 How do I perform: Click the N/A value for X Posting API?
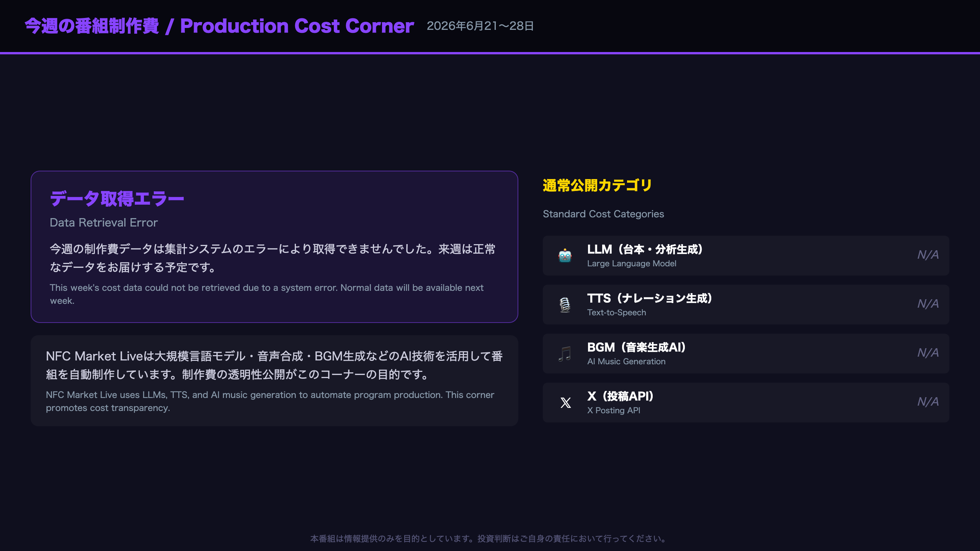pyautogui.click(x=928, y=402)
